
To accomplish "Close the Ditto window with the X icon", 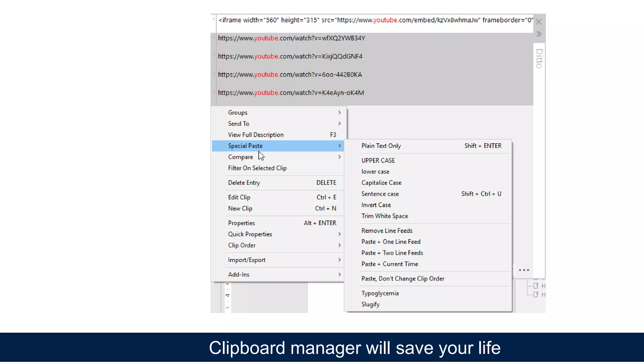I will [539, 22].
